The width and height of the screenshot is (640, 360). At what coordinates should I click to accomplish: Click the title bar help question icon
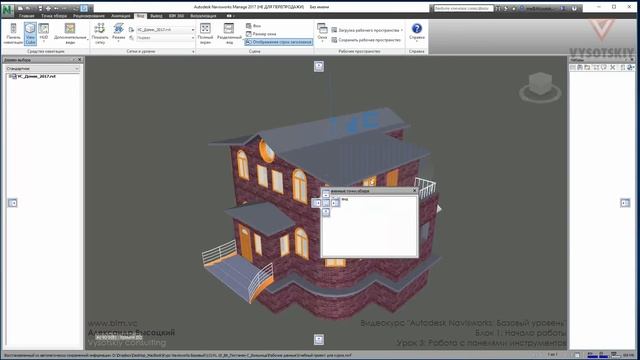(574, 8)
